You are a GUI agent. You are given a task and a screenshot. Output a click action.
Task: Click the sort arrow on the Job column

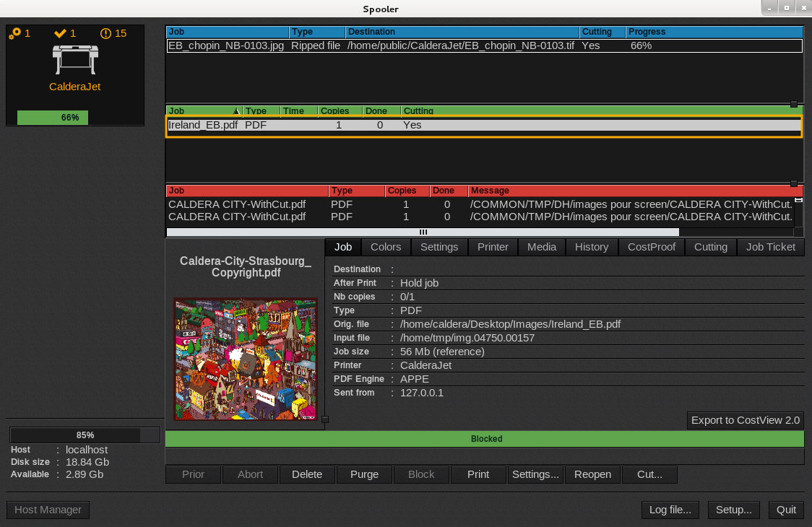click(x=236, y=110)
